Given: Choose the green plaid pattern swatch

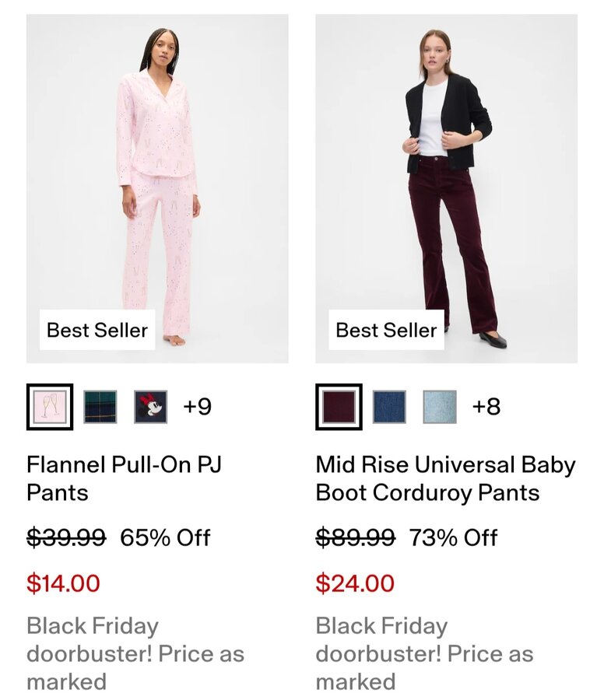Looking at the screenshot, I should point(100,407).
